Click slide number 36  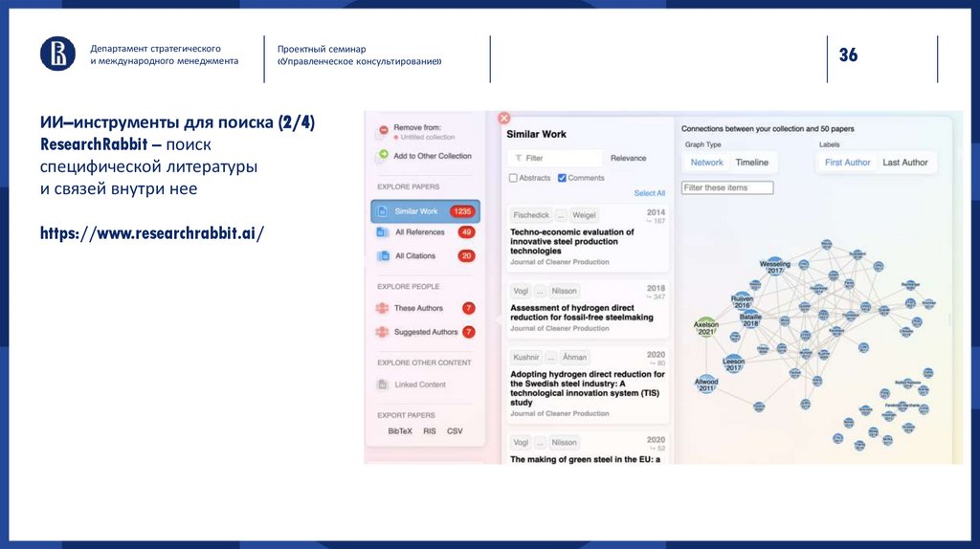click(x=848, y=55)
